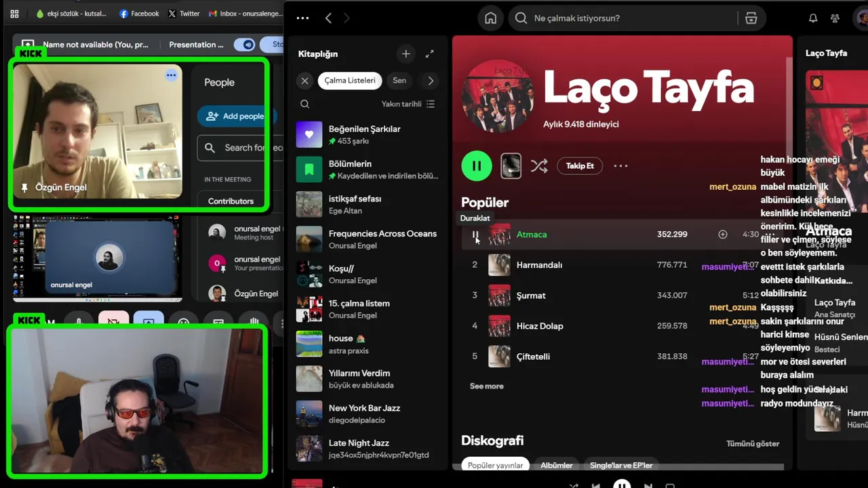The height and width of the screenshot is (488, 868).
Task: Select the Atmaca track title
Action: 532,235
